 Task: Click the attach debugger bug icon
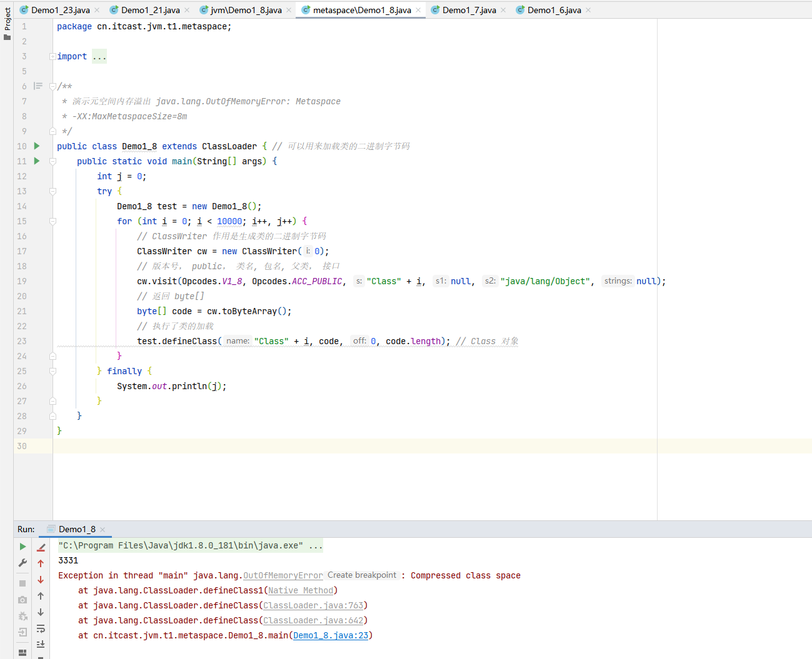click(23, 616)
